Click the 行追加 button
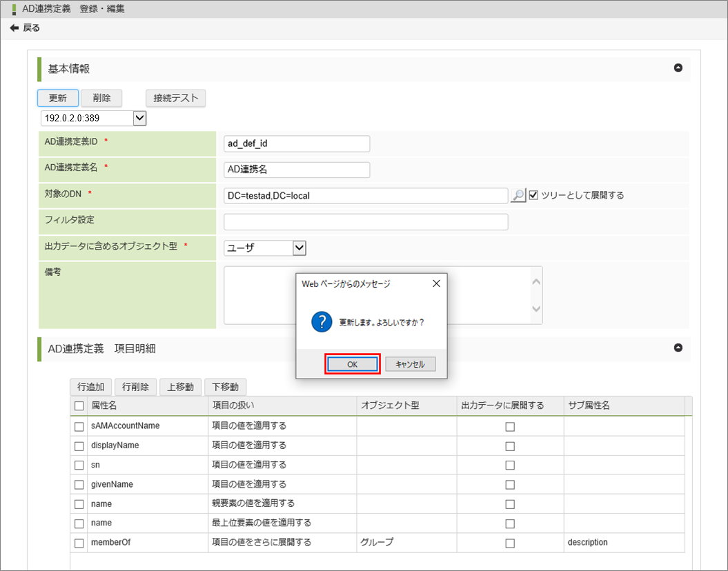 [90, 387]
